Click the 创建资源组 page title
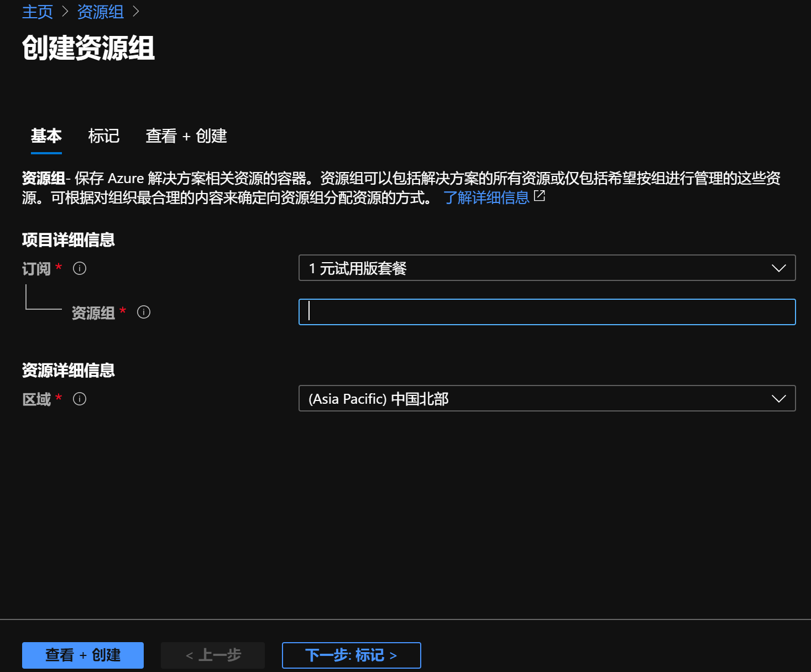Screen dimensions: 811x672 pos(88,48)
